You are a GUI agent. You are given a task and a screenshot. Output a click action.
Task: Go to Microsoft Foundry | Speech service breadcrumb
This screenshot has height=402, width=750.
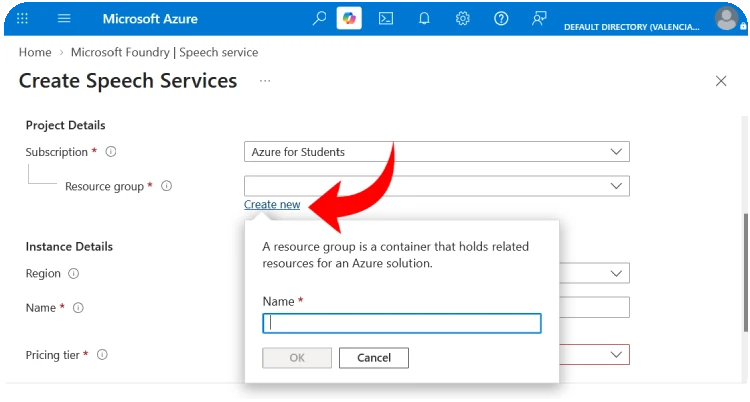[165, 52]
